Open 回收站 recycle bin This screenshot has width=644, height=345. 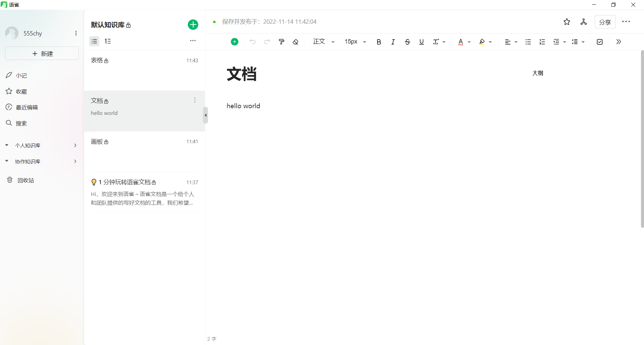tap(20, 180)
